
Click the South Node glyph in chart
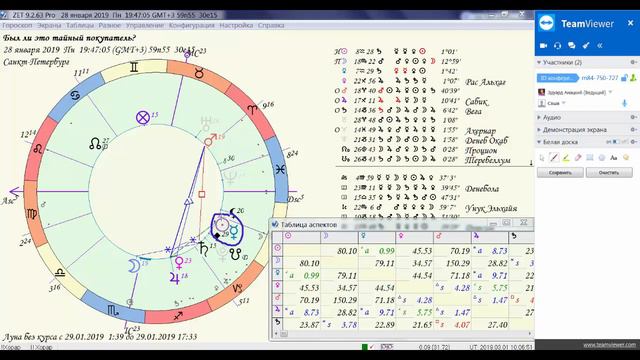click(x=235, y=254)
